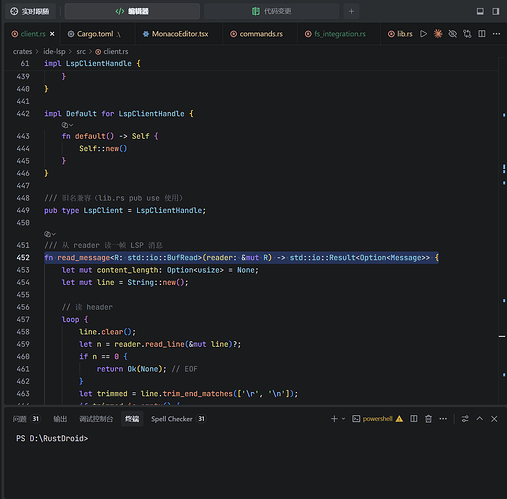Click 'trim_end_matches' call on line 463
507x499 pixels.
(x=198, y=394)
